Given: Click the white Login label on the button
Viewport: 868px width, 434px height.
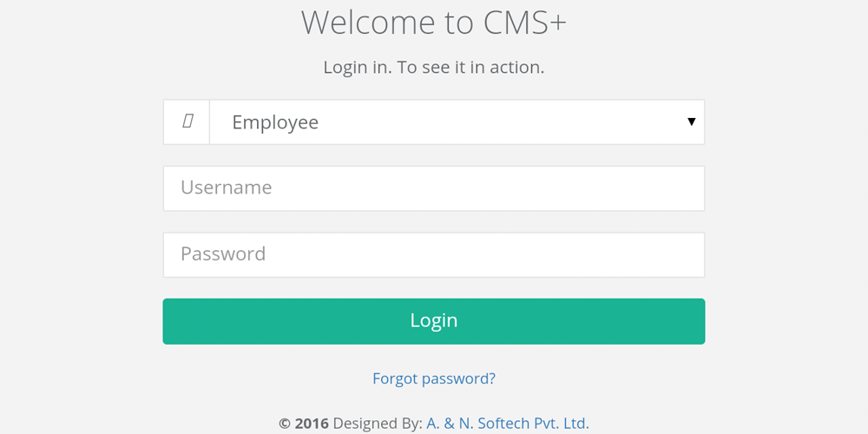Looking at the screenshot, I should (x=434, y=321).
